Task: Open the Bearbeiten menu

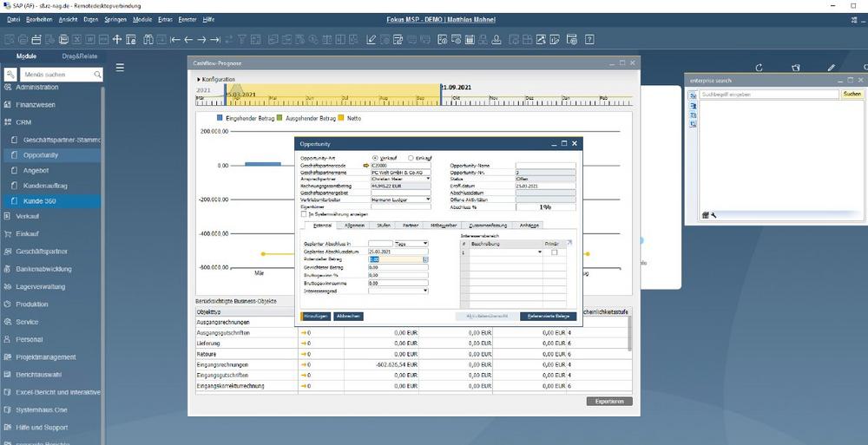Action: point(39,19)
